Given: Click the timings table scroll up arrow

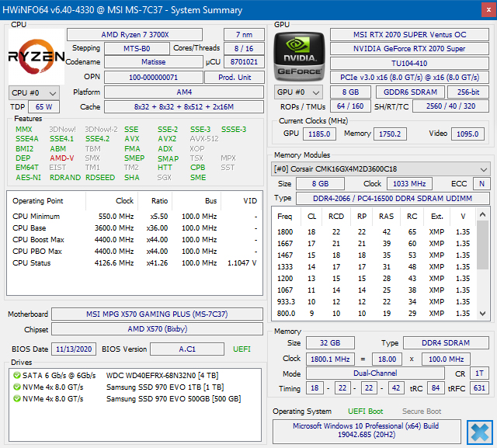Looking at the screenshot, I should coord(483,214).
